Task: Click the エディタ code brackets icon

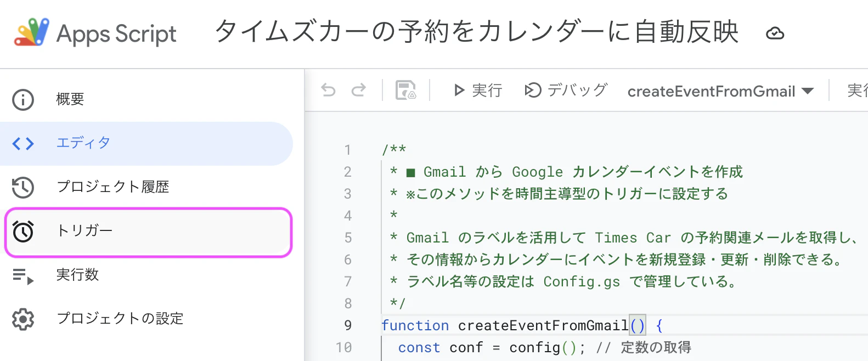Action: coord(23,143)
